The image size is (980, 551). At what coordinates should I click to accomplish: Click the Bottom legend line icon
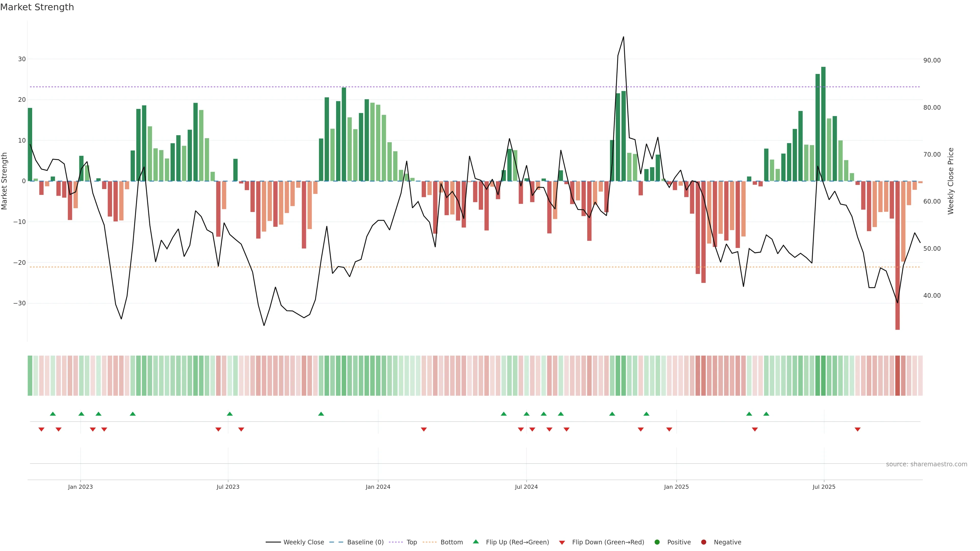coord(430,542)
